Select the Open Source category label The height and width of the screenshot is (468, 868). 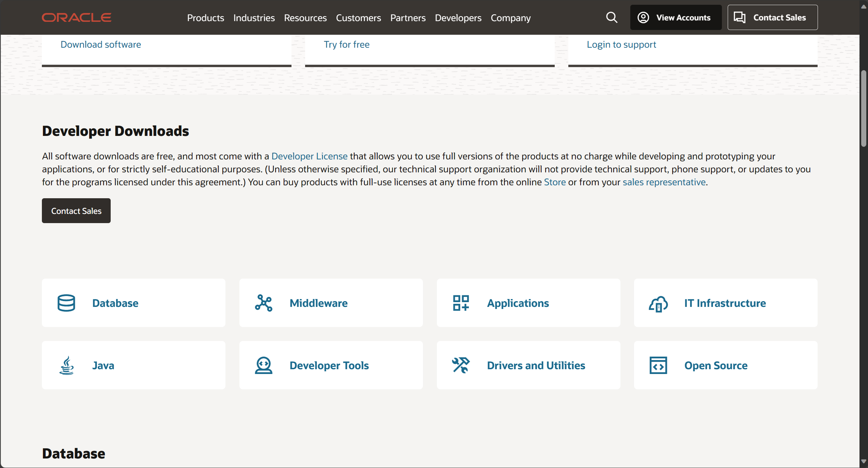(716, 365)
